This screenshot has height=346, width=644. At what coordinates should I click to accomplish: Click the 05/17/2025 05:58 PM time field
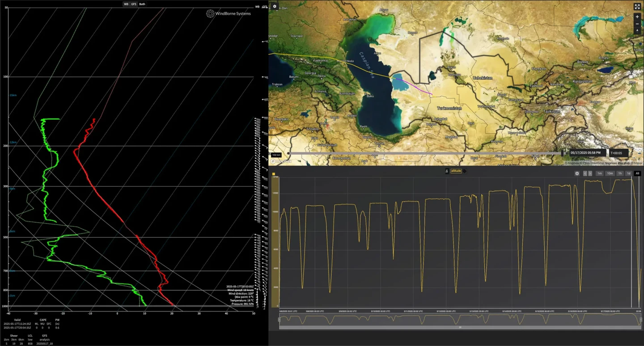588,153
